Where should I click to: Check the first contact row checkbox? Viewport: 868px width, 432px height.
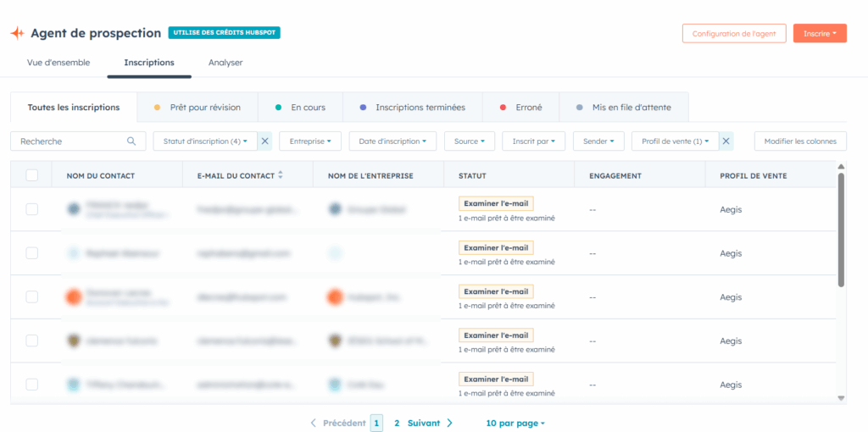click(x=32, y=209)
